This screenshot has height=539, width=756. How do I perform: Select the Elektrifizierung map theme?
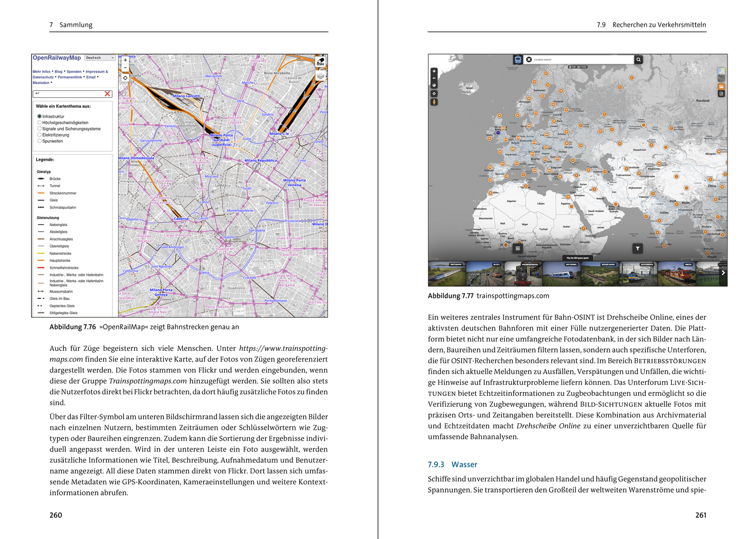[40, 135]
